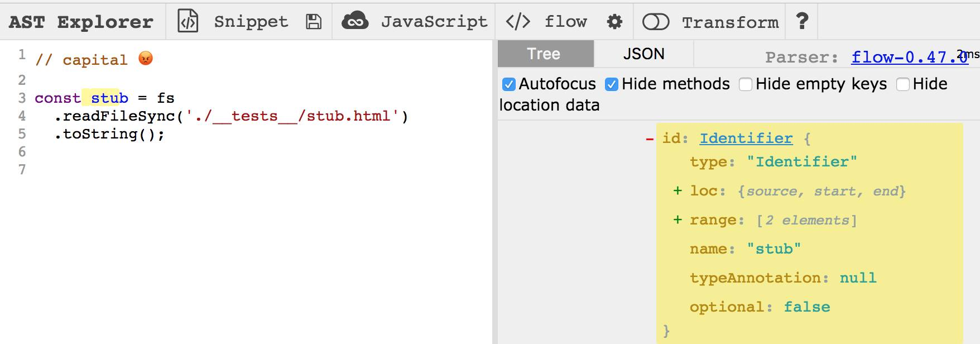Expand the range property
The height and width of the screenshot is (344, 980).
coord(678,220)
